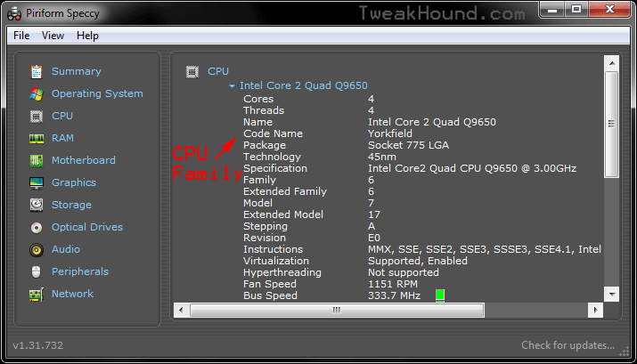Image resolution: width=637 pixels, height=364 pixels.
Task: Click the Optical Drives disc icon
Action: pos(37,228)
